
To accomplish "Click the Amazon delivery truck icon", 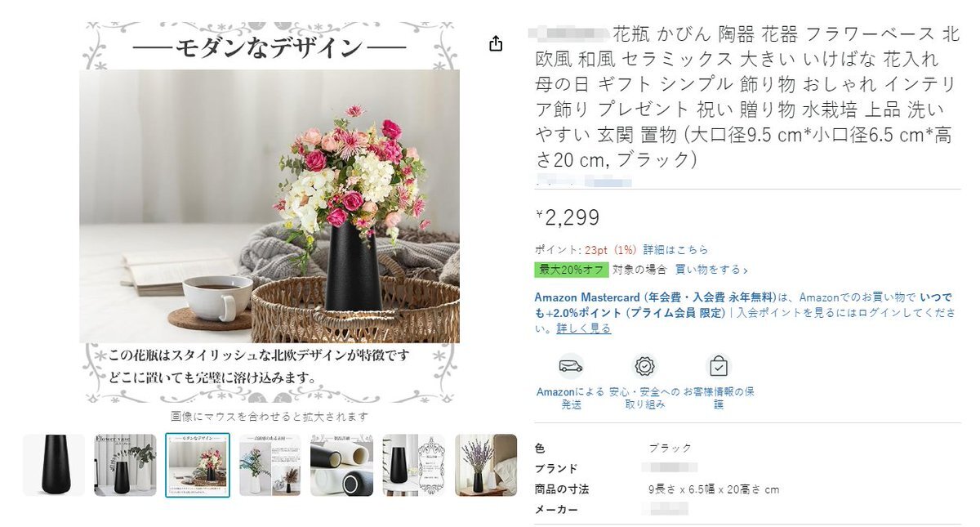I will 571,366.
